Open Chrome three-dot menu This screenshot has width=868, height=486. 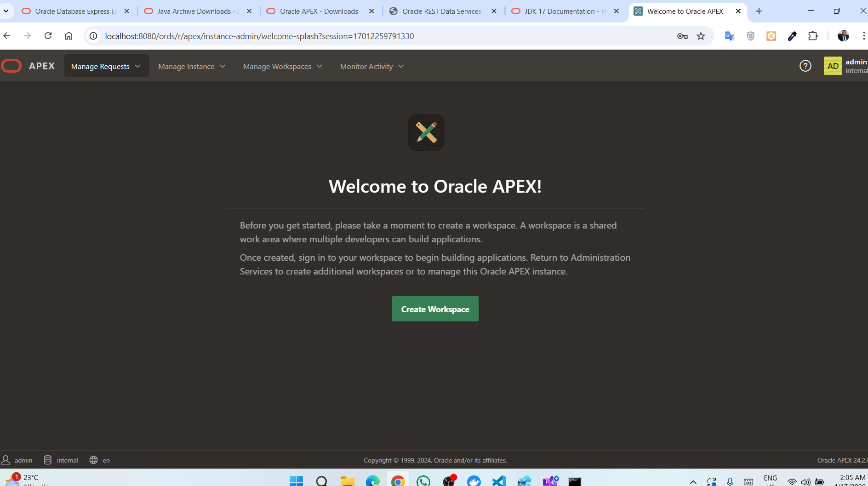click(x=863, y=36)
